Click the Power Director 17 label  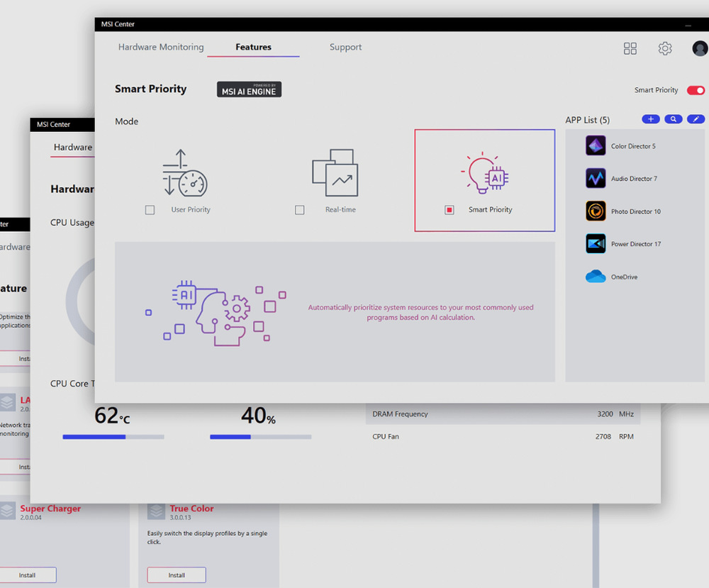pyautogui.click(x=636, y=244)
